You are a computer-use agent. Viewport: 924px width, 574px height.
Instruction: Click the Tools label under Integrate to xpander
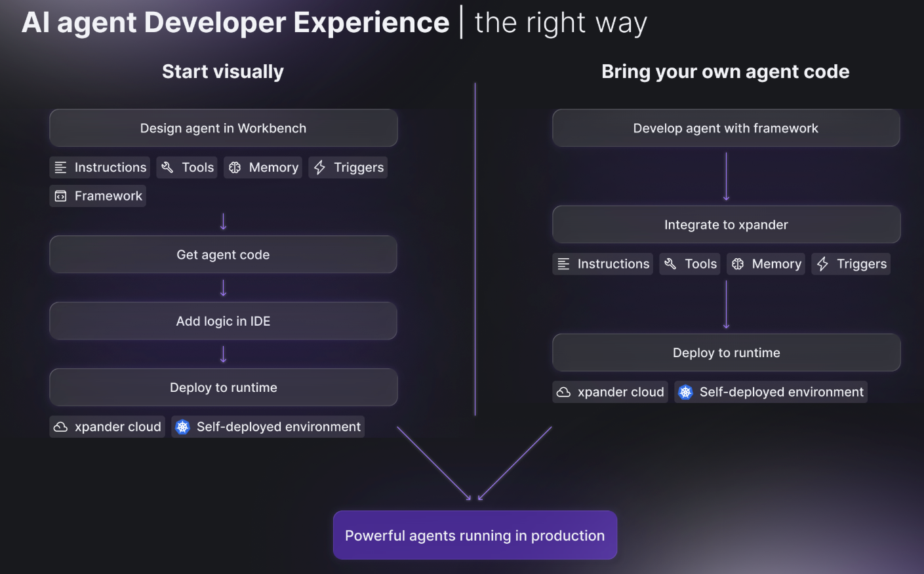[x=701, y=264]
